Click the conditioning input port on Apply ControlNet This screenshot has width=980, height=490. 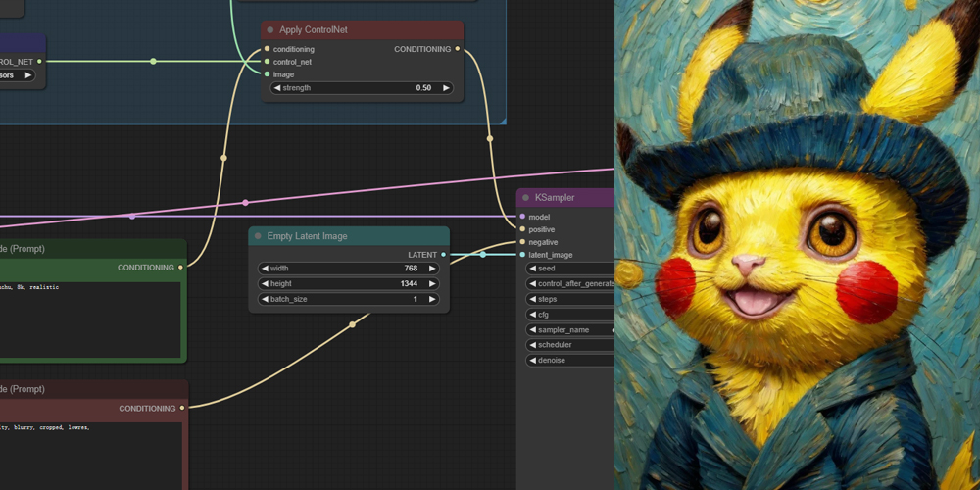267,49
